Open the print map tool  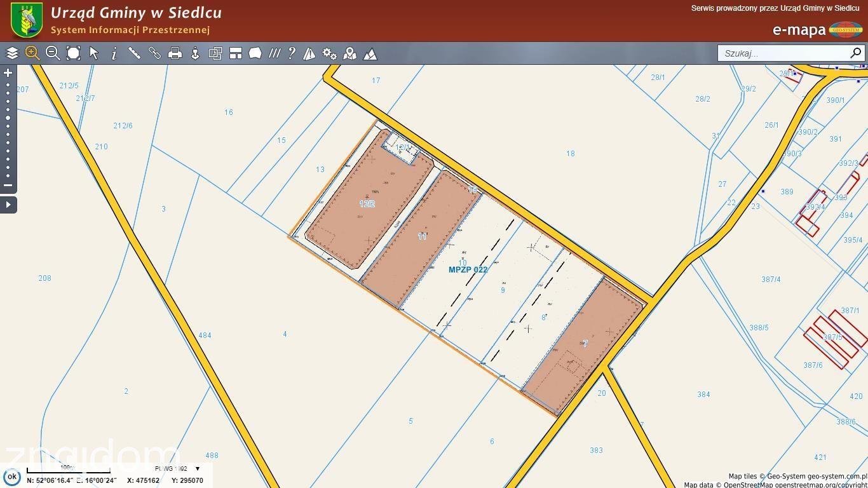tap(175, 53)
